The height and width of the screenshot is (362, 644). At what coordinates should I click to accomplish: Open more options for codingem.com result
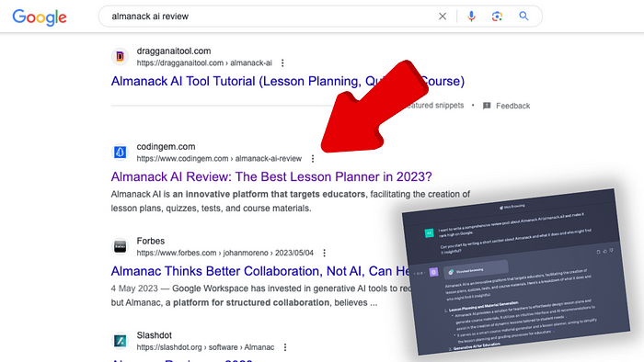(313, 159)
